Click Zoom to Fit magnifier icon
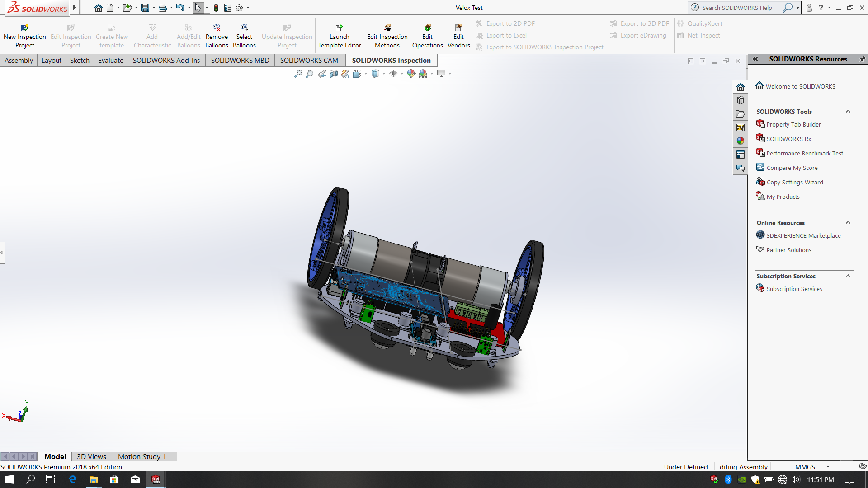 (x=298, y=74)
